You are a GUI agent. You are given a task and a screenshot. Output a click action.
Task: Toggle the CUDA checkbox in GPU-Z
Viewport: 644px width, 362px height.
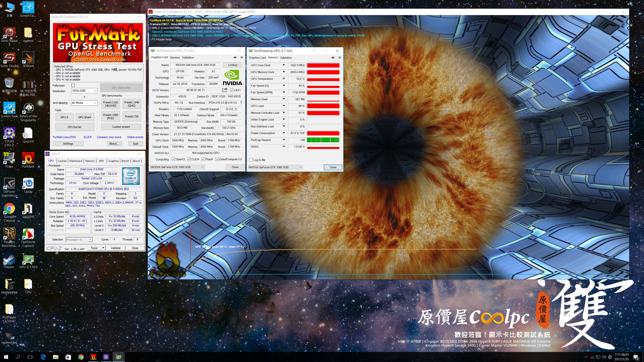click(189, 159)
